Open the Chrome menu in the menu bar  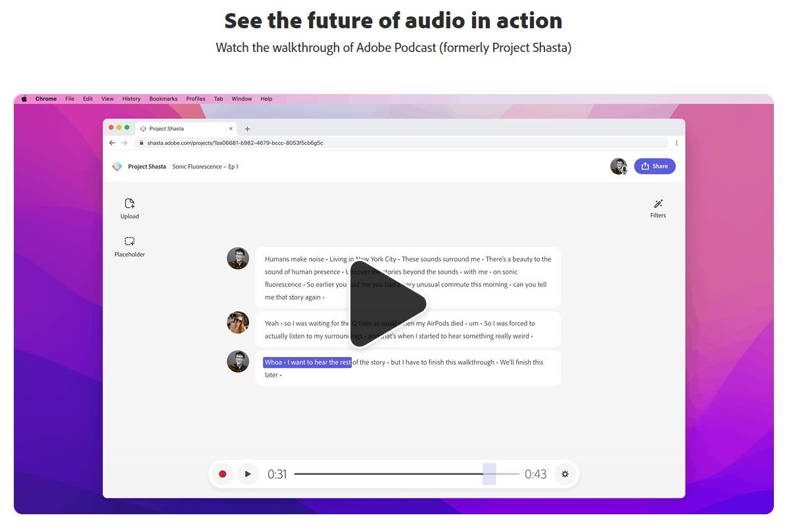tap(46, 99)
